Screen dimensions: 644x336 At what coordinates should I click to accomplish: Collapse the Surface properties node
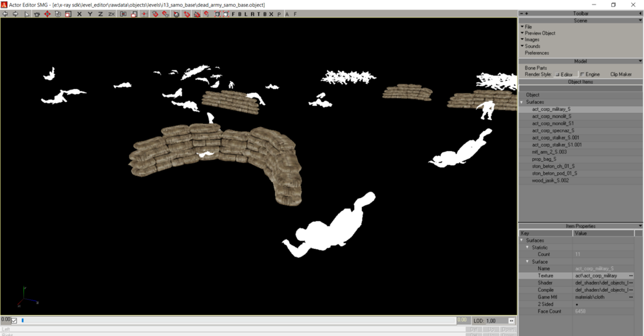[x=528, y=262]
